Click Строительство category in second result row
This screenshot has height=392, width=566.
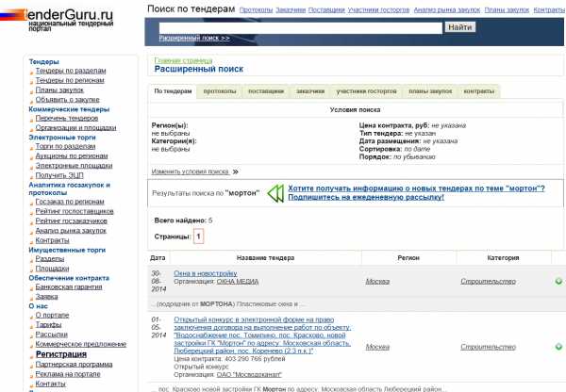pyautogui.click(x=488, y=347)
